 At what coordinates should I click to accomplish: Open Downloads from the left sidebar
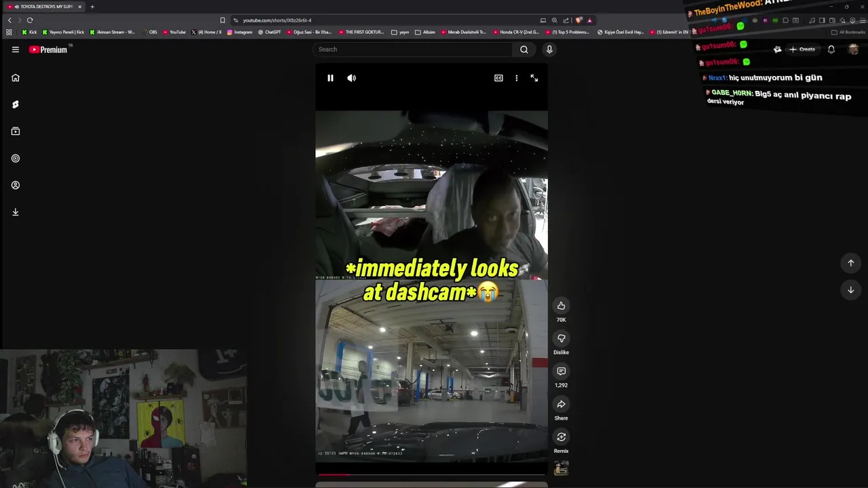pyautogui.click(x=15, y=212)
